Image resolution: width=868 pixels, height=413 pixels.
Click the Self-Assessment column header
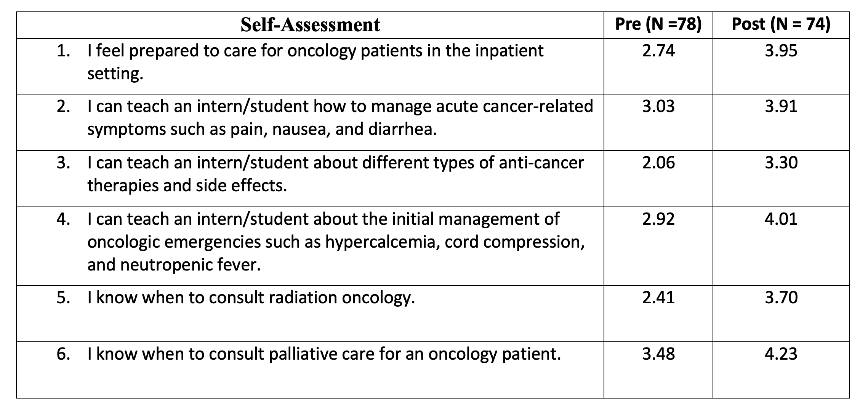tap(310, 25)
